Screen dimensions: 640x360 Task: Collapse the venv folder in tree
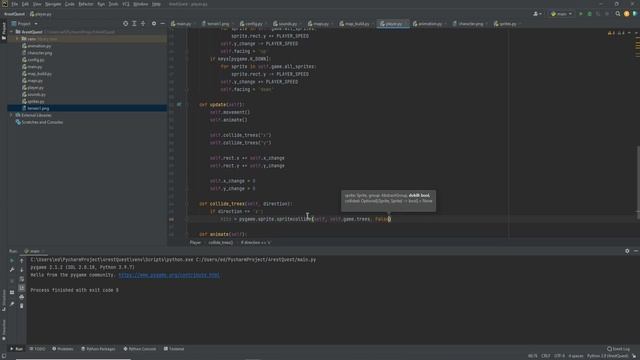tap(17, 39)
